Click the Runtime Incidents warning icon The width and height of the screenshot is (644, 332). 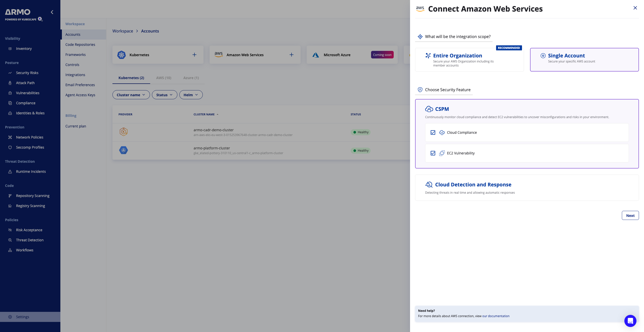click(10, 172)
